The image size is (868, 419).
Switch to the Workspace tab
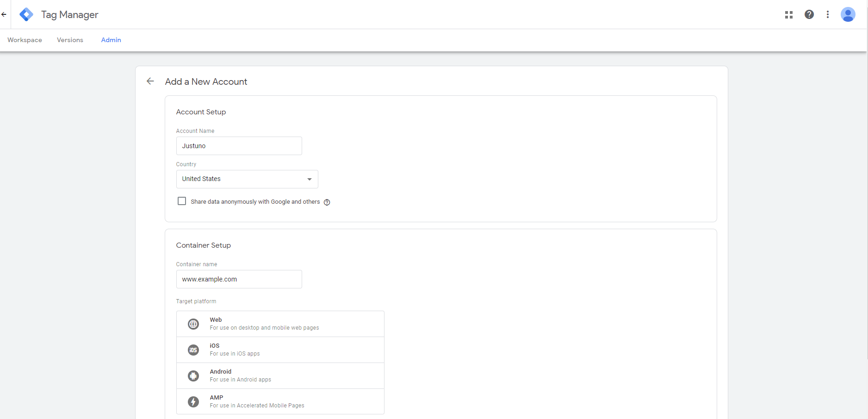click(x=24, y=40)
